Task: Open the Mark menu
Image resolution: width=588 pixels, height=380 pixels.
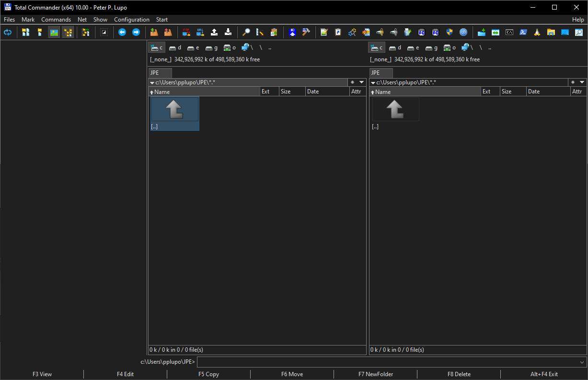Action: (x=28, y=20)
